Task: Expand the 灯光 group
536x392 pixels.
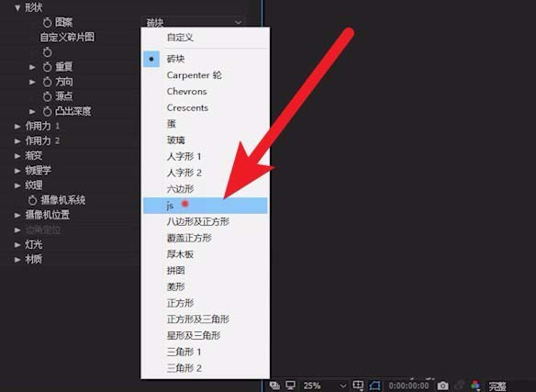Action: tap(17, 244)
